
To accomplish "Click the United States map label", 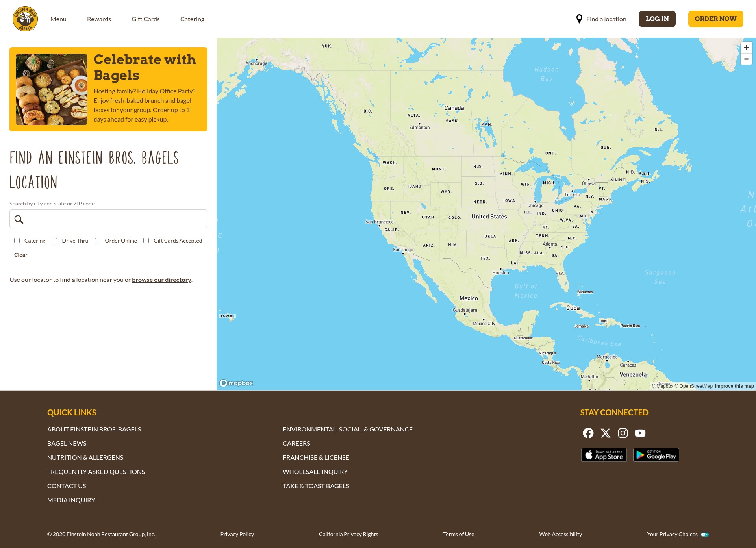I will click(489, 217).
